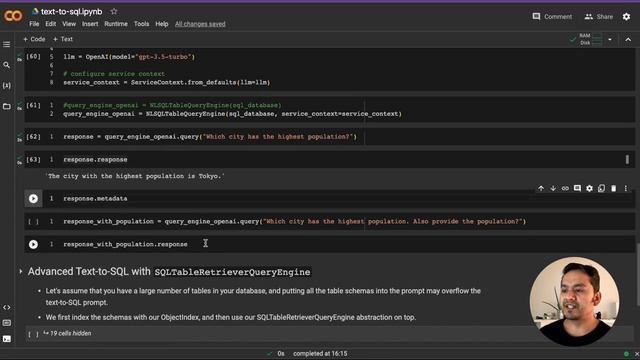Add a new Text cell
640x360 pixels.
[x=63, y=39]
